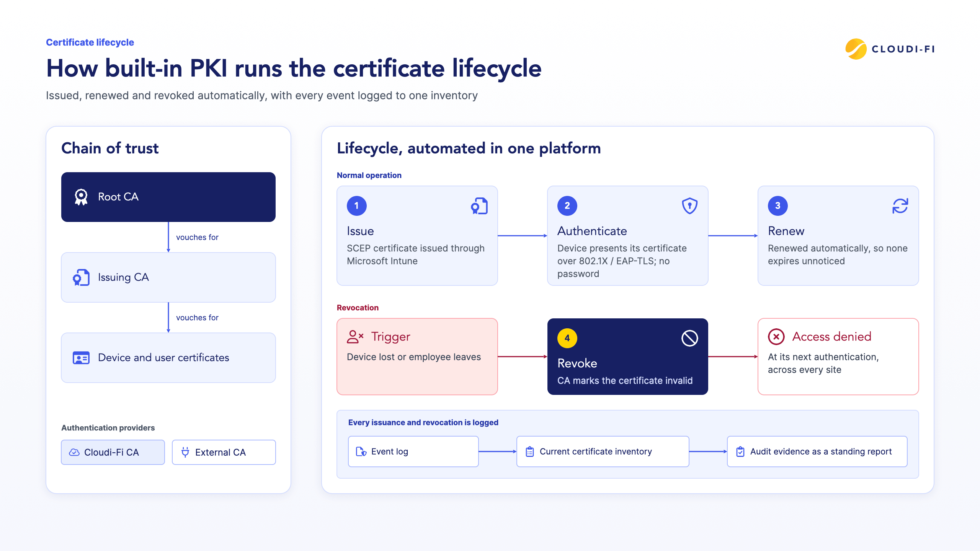Click the red X icon beside Access denied
Image resolution: width=980 pixels, height=551 pixels.
pyautogui.click(x=776, y=337)
